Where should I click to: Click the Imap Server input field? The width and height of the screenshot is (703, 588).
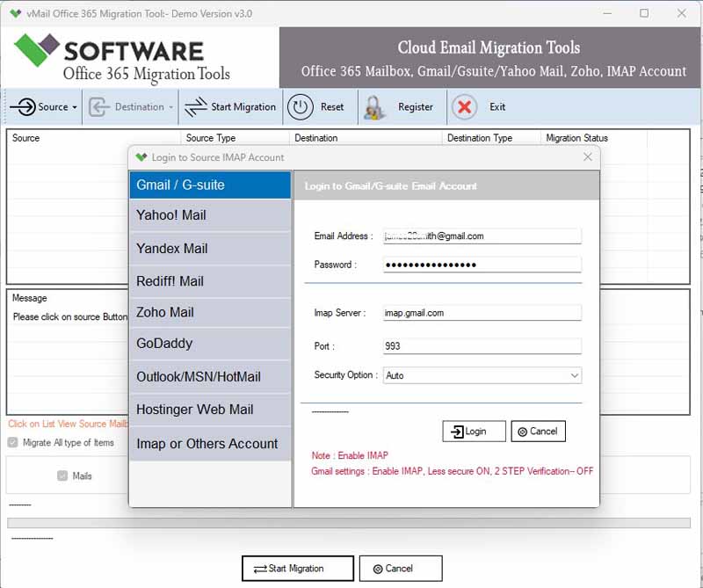(x=482, y=313)
